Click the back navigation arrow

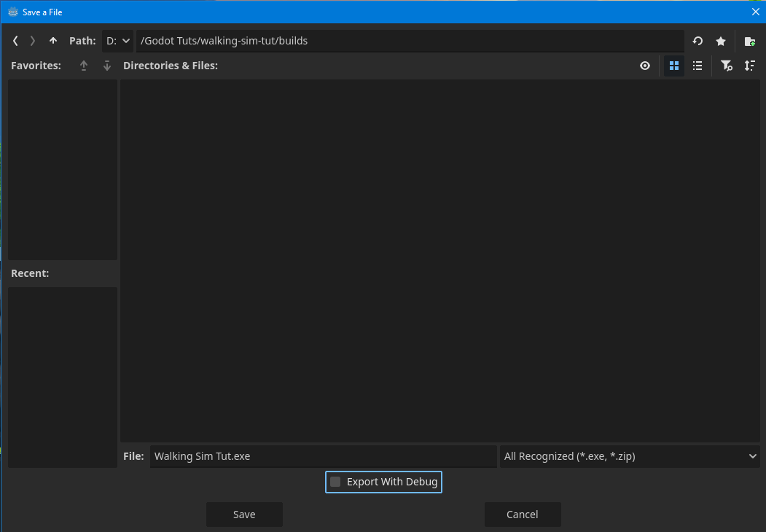coord(15,41)
